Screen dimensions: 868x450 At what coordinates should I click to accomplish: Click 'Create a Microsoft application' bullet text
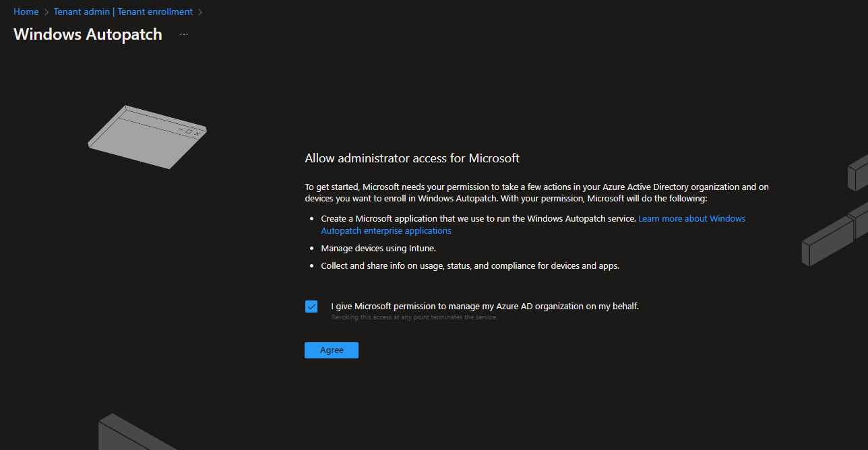pyautogui.click(x=478, y=219)
